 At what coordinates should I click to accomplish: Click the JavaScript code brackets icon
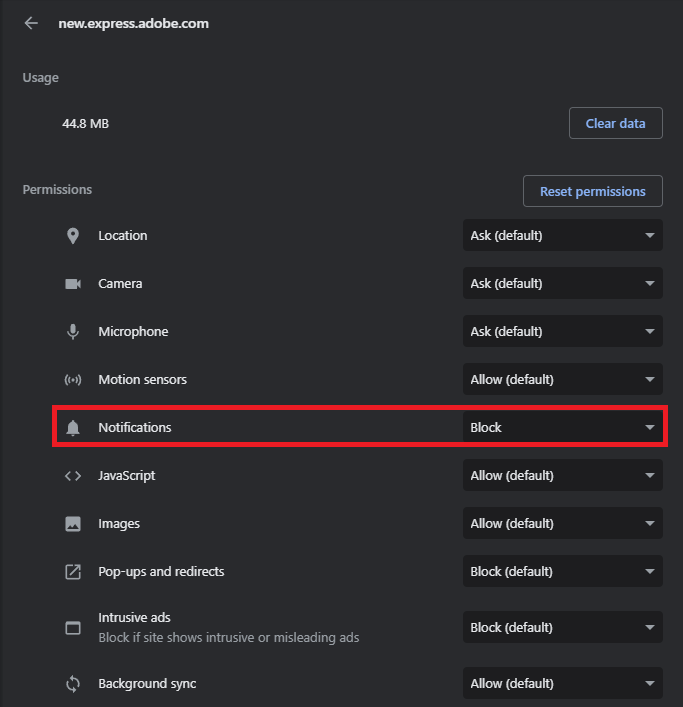73,476
